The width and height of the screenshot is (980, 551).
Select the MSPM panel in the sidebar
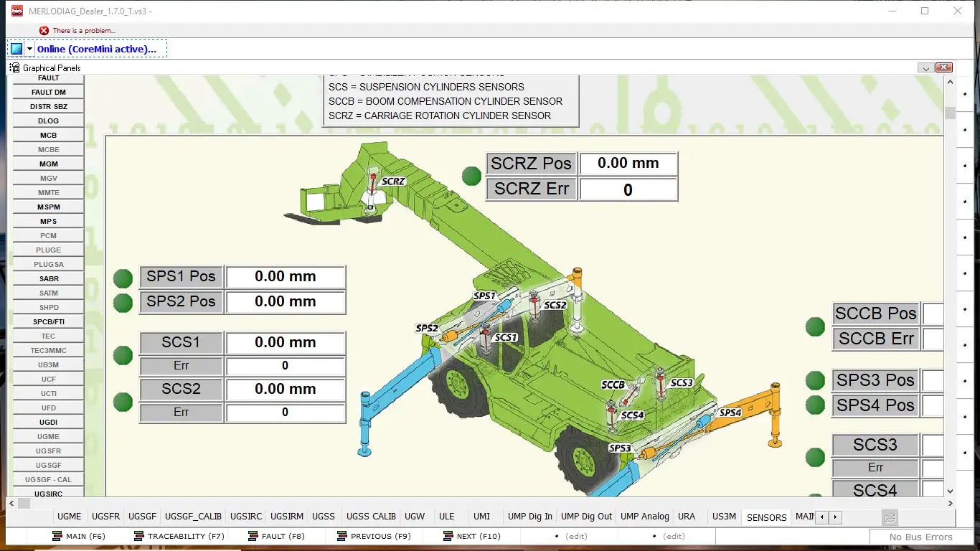pos(48,207)
